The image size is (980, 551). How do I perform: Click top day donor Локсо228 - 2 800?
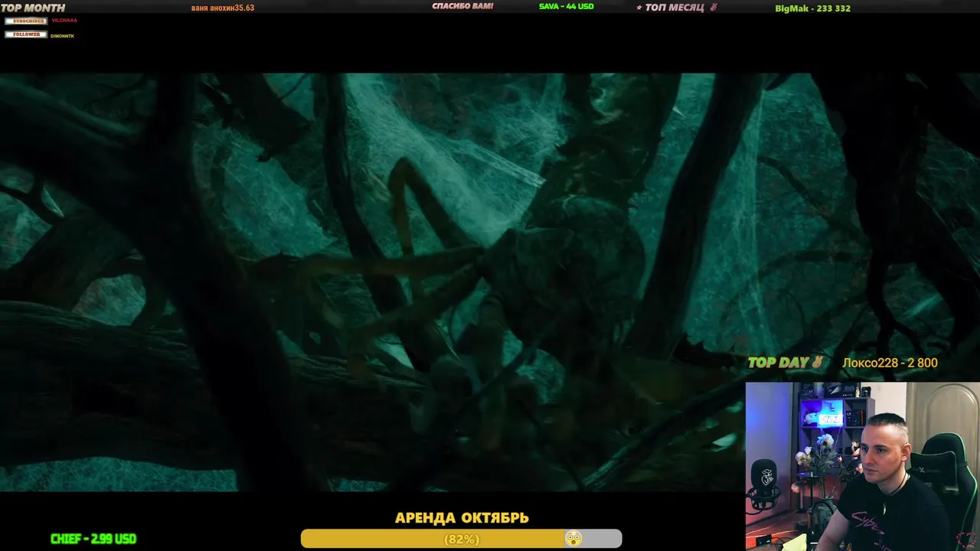coord(890,363)
